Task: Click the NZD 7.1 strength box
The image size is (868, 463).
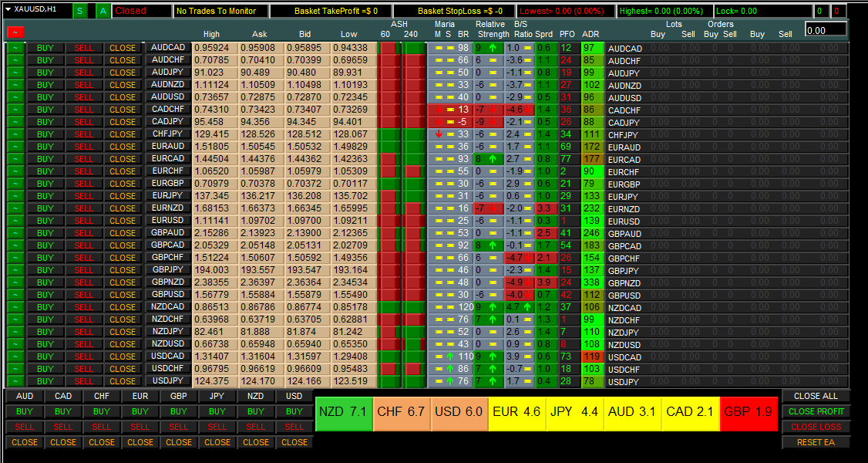Action: coord(344,413)
